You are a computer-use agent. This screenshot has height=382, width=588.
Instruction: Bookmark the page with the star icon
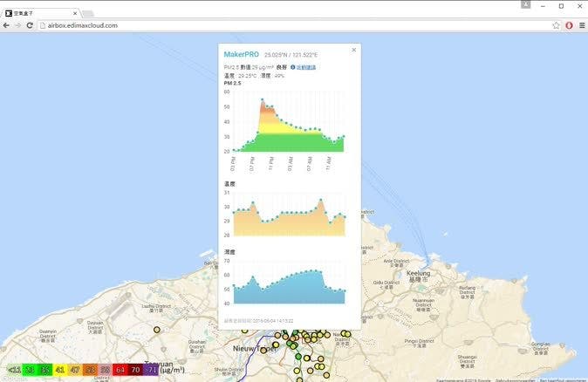(x=556, y=25)
